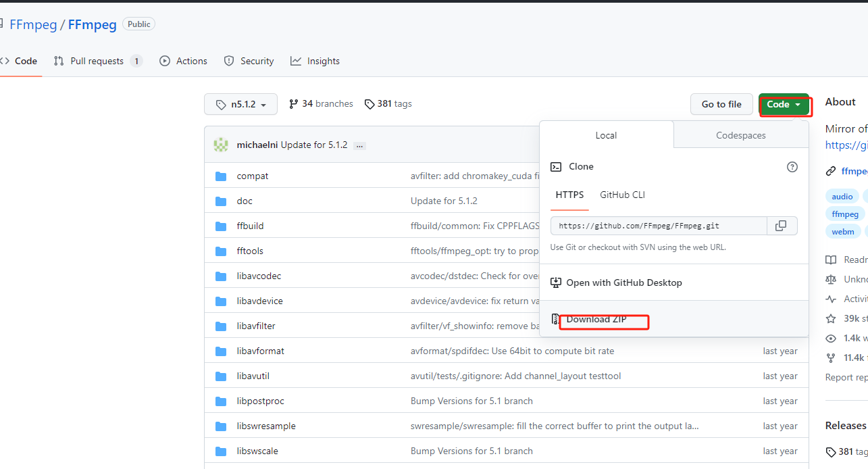Open the Security tab
Image resolution: width=868 pixels, height=469 pixels.
(x=249, y=61)
